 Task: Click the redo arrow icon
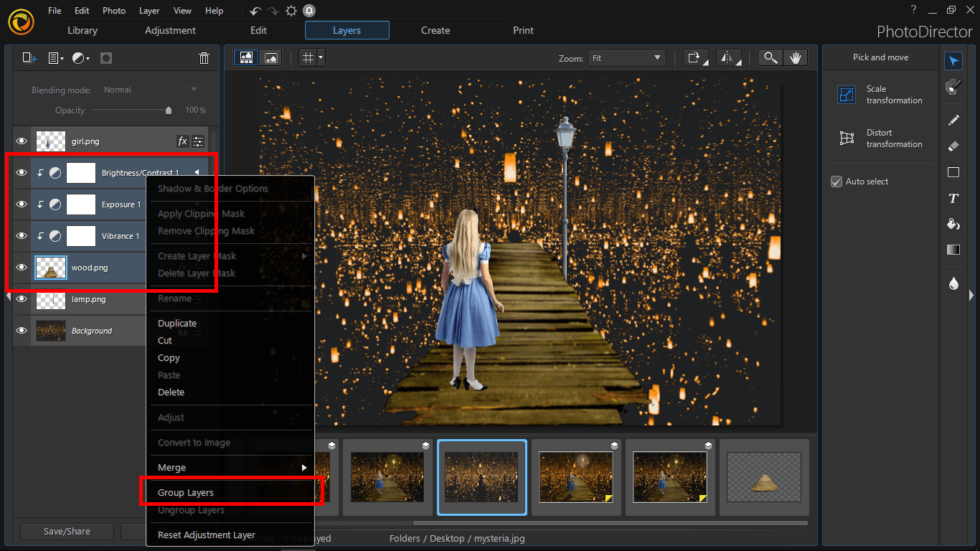click(273, 11)
